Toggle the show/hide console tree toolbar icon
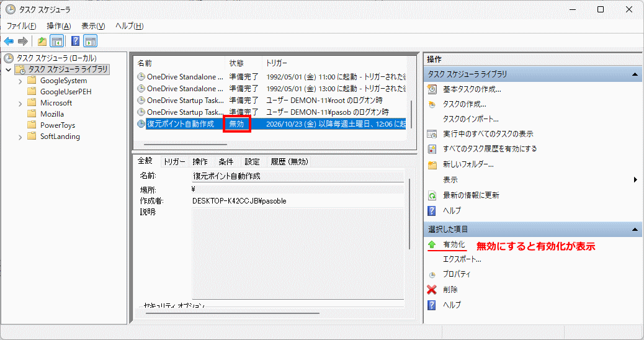 click(x=56, y=41)
